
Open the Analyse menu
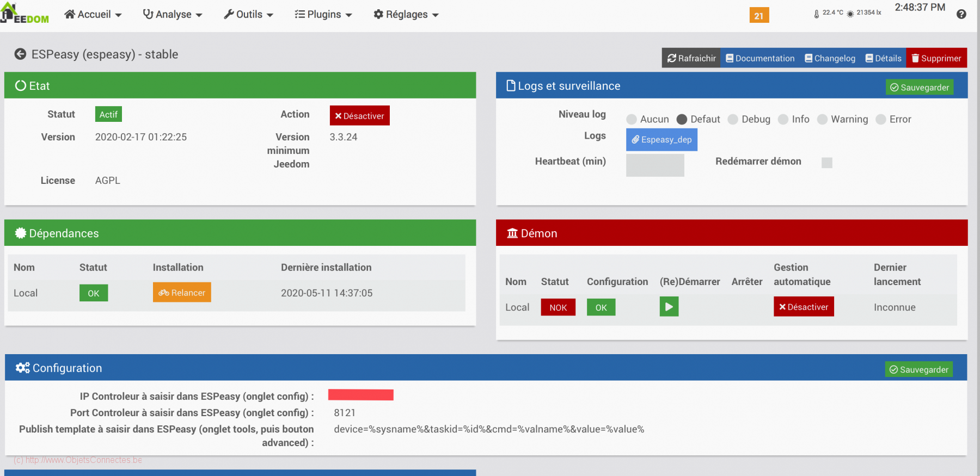point(173,15)
